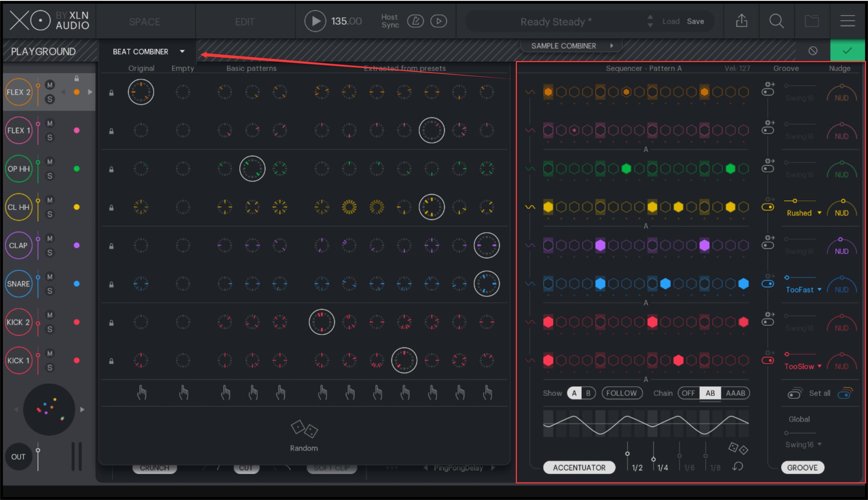Click the green confirm checkmark

click(x=847, y=51)
